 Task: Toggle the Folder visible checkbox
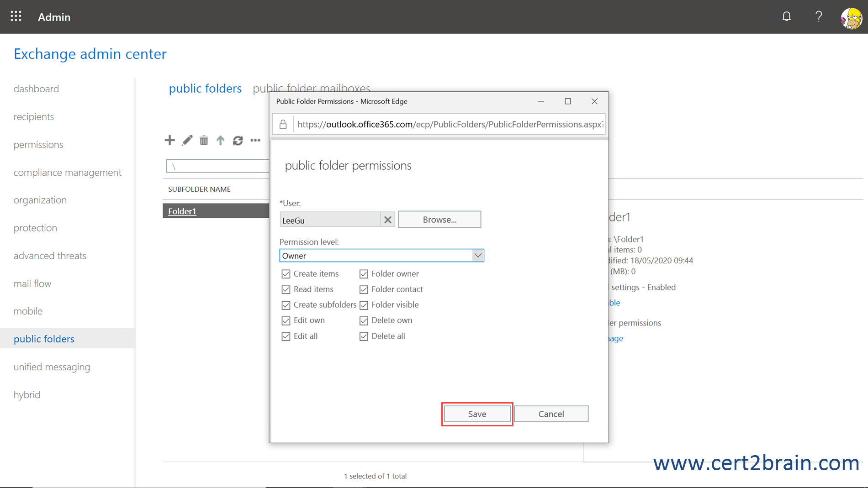coord(364,305)
